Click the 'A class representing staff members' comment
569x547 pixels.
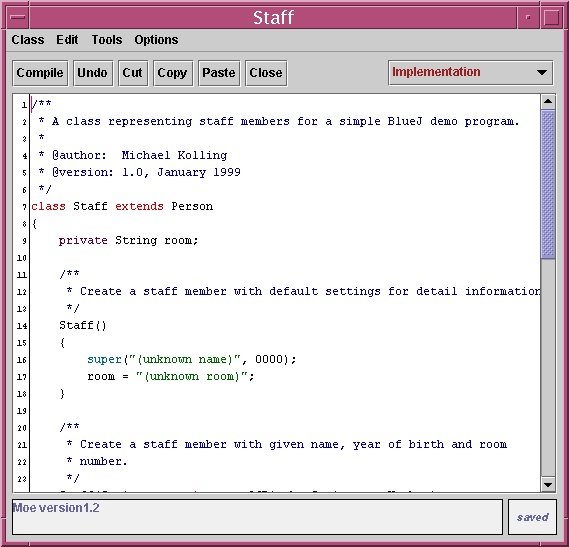pyautogui.click(x=279, y=121)
